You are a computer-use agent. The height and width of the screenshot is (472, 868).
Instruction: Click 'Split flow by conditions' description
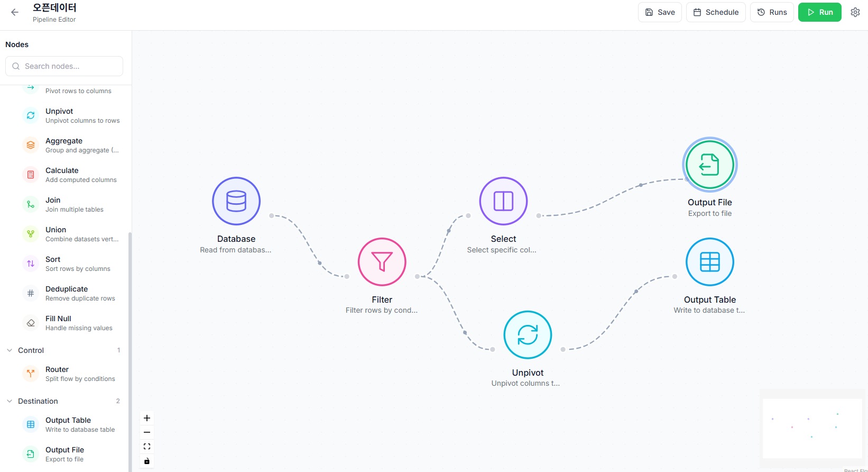click(80, 379)
